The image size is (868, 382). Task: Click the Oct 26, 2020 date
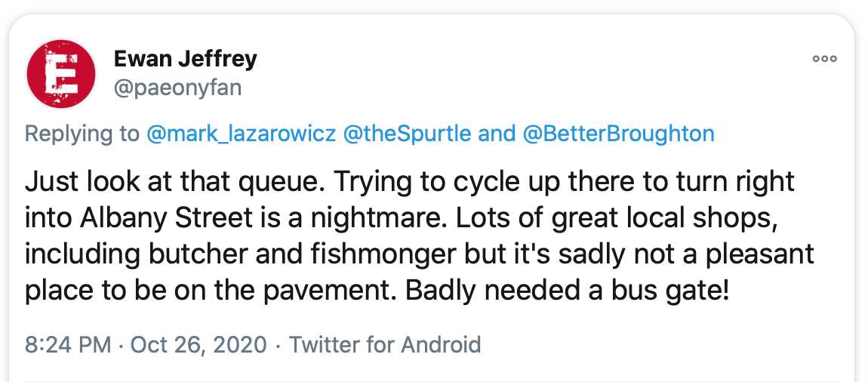199,344
